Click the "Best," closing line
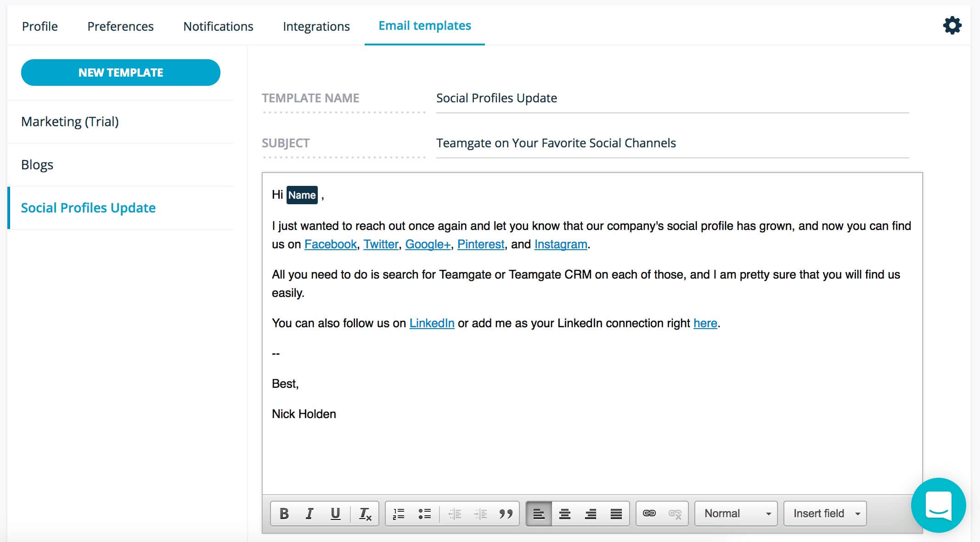This screenshot has height=542, width=980. click(x=285, y=384)
